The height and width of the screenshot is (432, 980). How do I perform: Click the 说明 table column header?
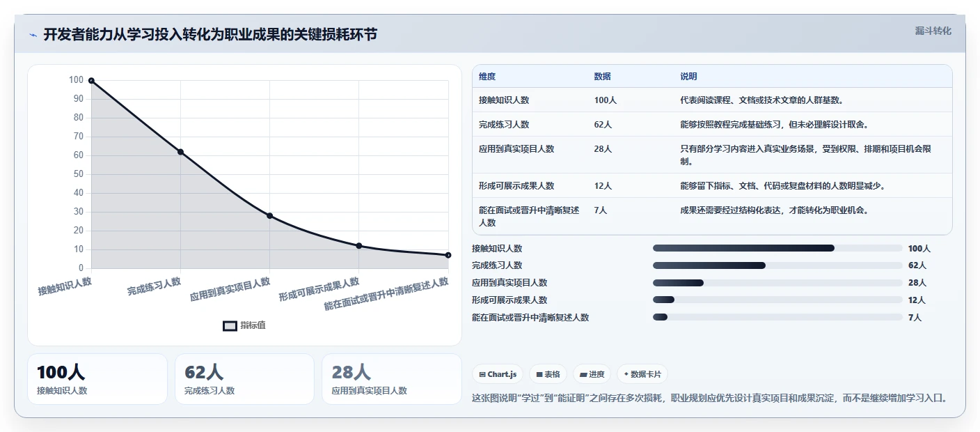click(689, 77)
